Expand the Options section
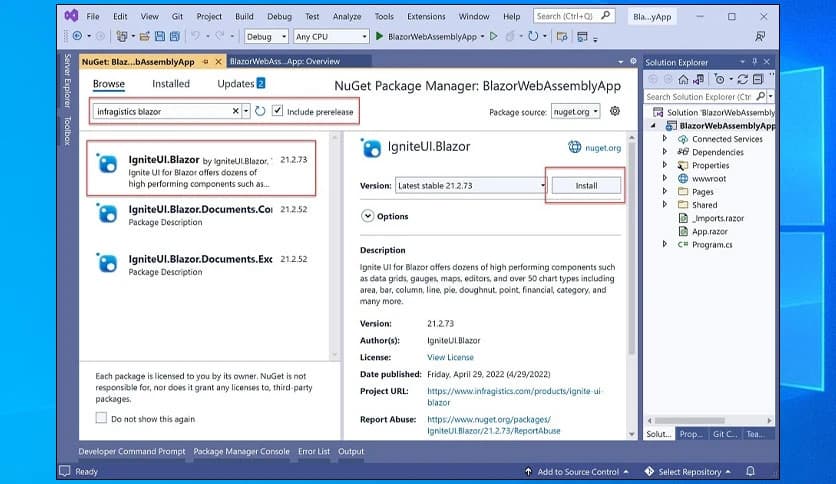Viewport: 836px width, 484px height. pos(367,216)
